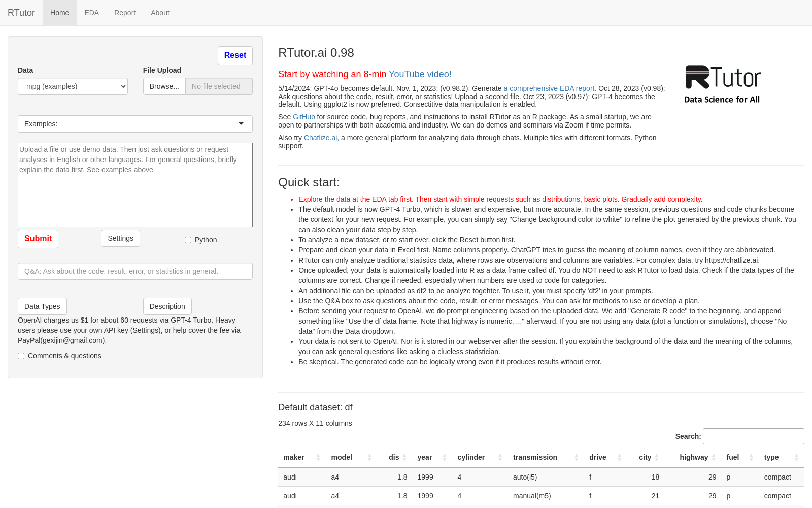
Task: Sort table by year column arrows
Action: (445, 457)
